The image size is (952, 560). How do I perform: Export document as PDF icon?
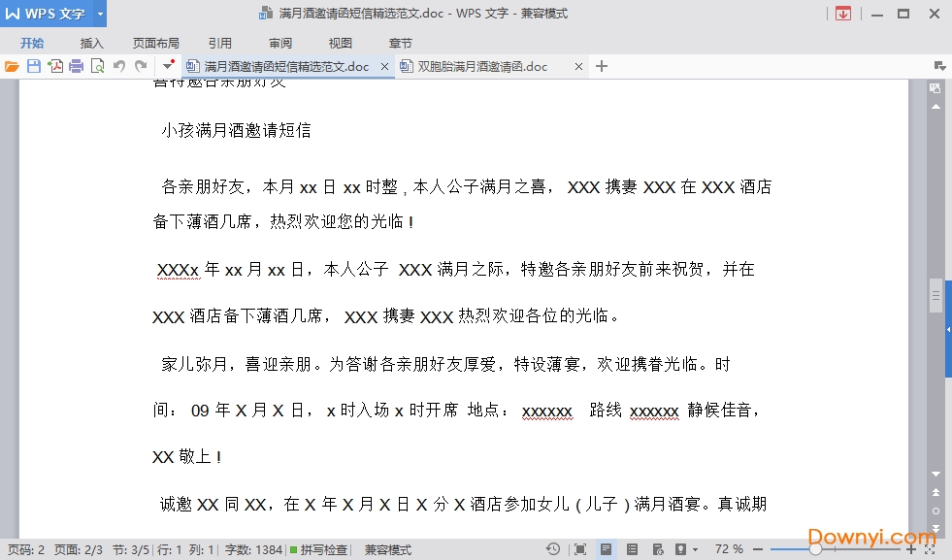coord(55,66)
